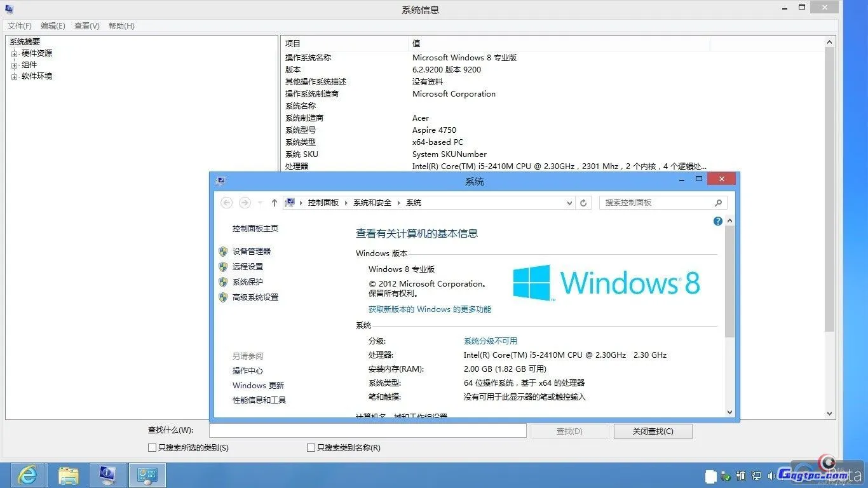
Task: Open 高级系统设置 shield item
Action: tap(255, 297)
